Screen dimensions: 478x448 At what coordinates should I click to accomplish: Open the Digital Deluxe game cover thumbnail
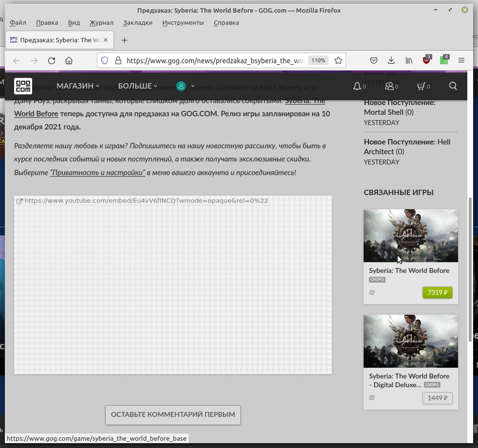coord(411,341)
